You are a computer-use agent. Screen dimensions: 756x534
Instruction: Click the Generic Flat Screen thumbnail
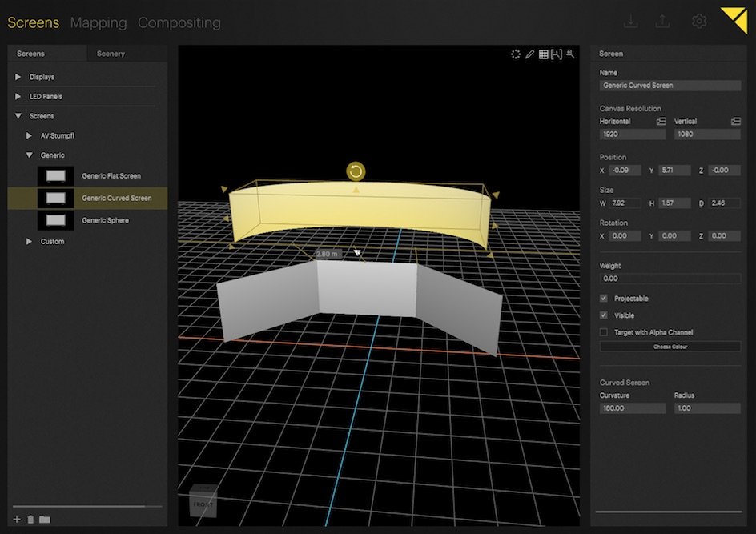[x=56, y=176]
